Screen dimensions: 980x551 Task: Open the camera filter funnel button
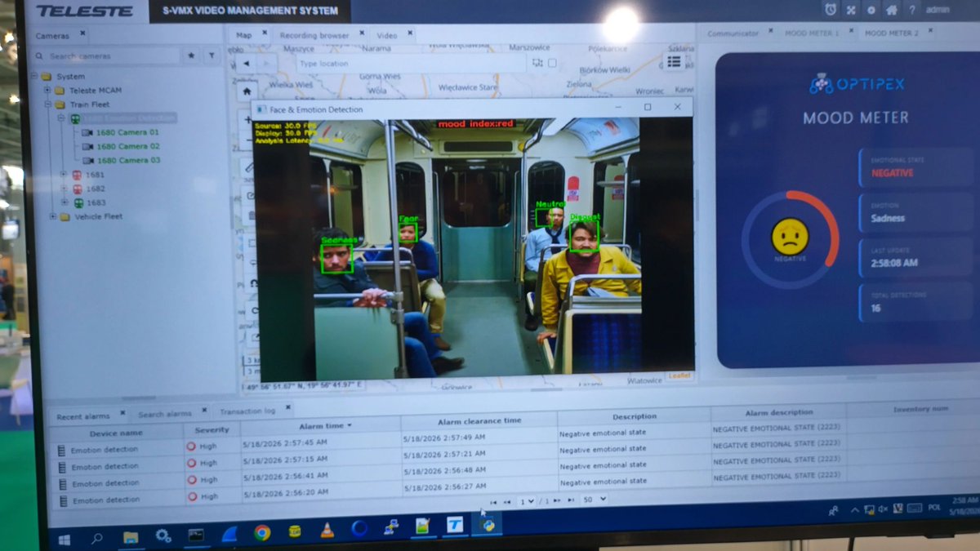click(211, 56)
